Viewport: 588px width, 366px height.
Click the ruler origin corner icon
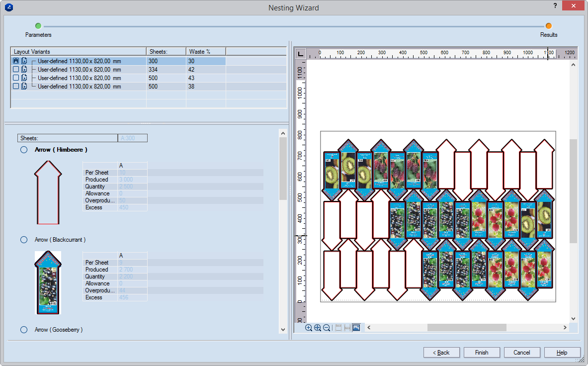click(x=300, y=54)
